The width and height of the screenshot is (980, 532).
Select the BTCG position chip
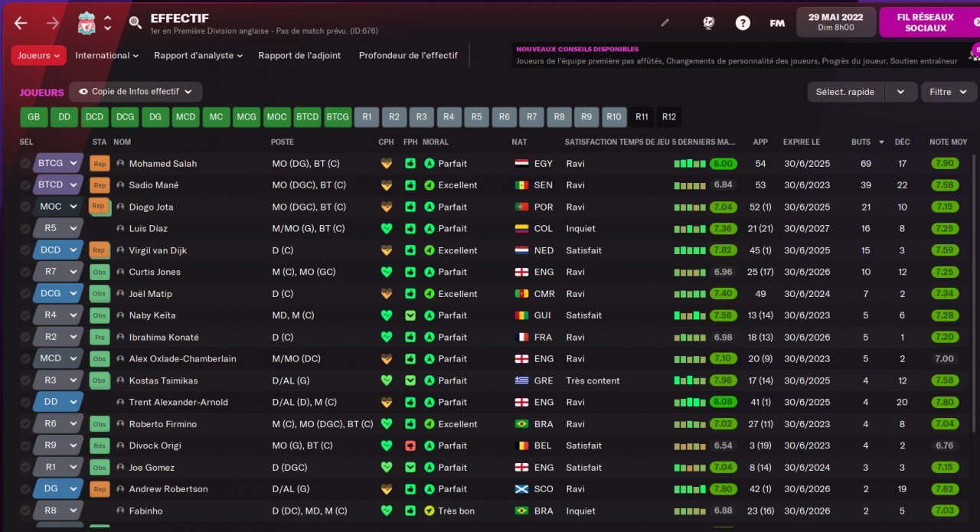[x=338, y=117]
